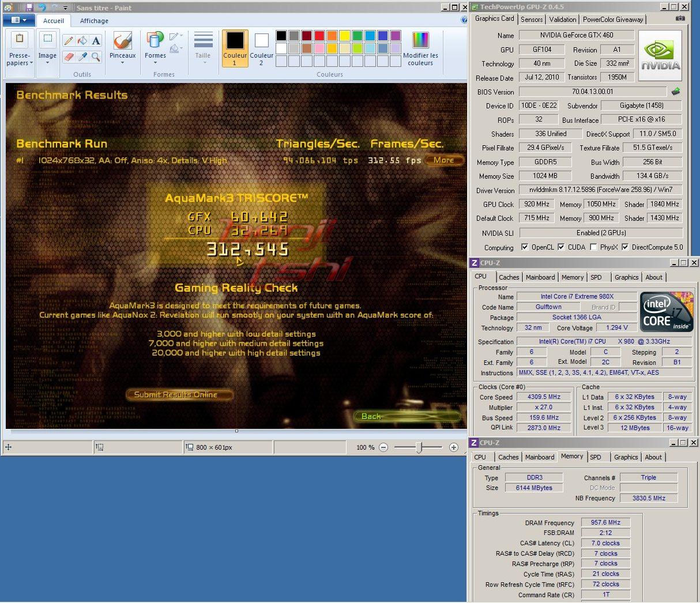Viewport: 700px width, 603px height.
Task: Switch to the Affichage tab in Paint
Action: coord(94,21)
